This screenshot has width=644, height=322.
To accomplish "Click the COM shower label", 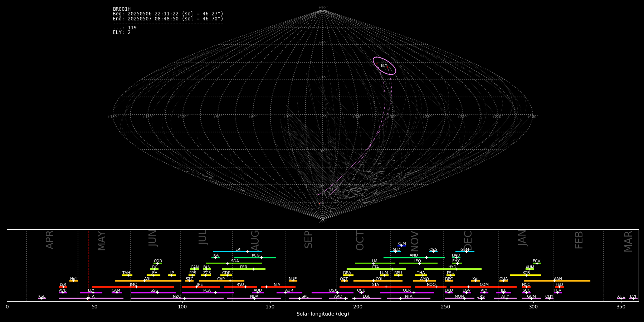I will 484,284.
